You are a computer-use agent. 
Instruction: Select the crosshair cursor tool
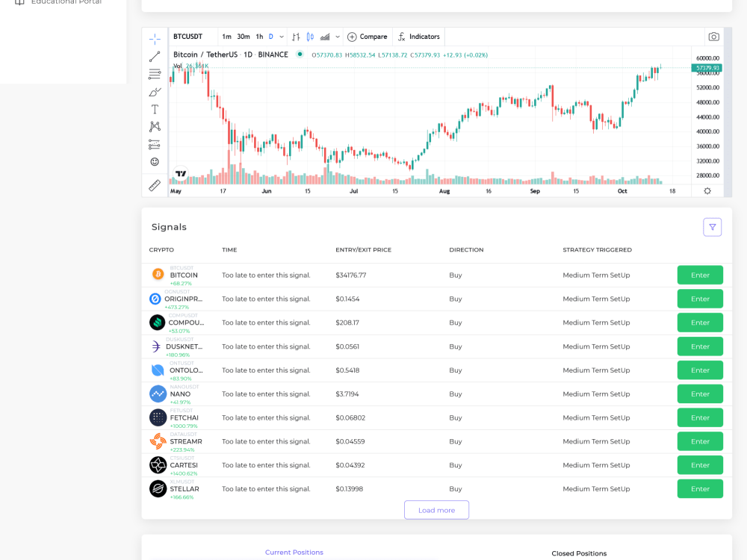(x=155, y=39)
